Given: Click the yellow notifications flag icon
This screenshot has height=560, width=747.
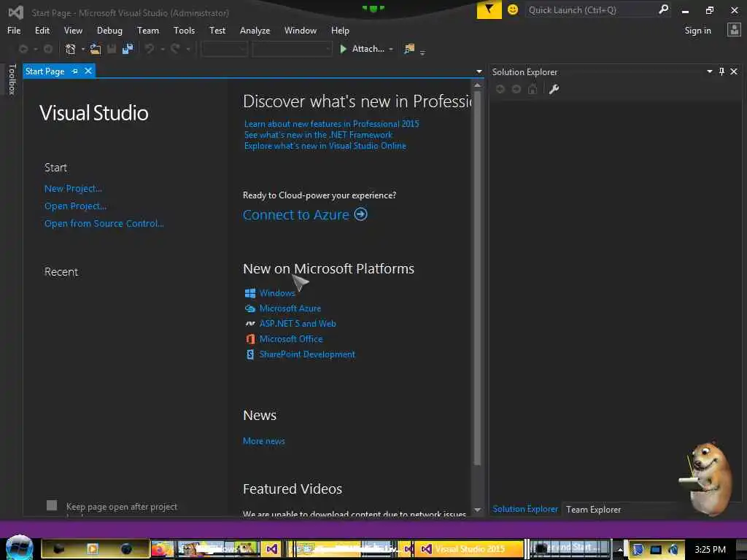Looking at the screenshot, I should pos(489,9).
